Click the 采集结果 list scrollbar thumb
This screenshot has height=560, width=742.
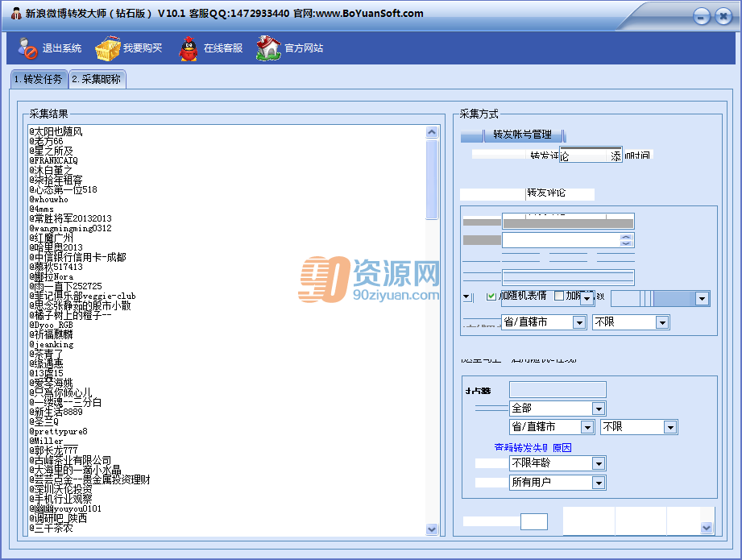(432, 180)
